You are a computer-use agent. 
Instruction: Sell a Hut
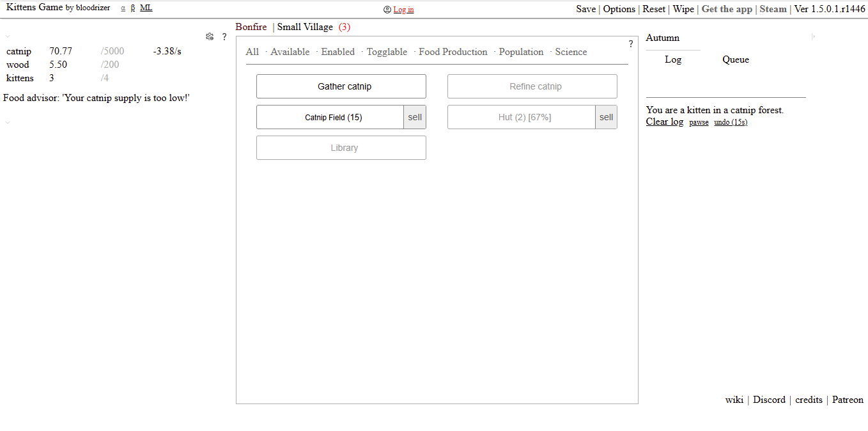click(x=606, y=117)
